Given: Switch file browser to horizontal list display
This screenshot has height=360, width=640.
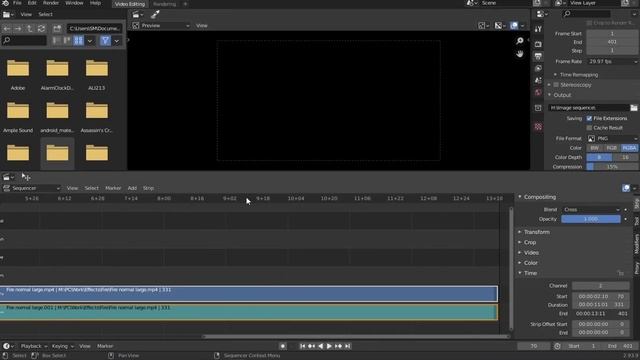Looking at the screenshot, I should pyautogui.click(x=67, y=40).
